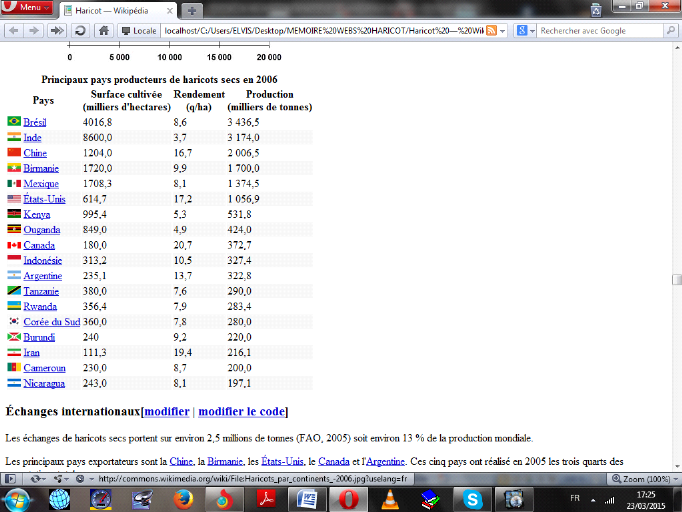Open the Nicaragua link
This screenshot has height=512, width=682.
[x=44, y=383]
